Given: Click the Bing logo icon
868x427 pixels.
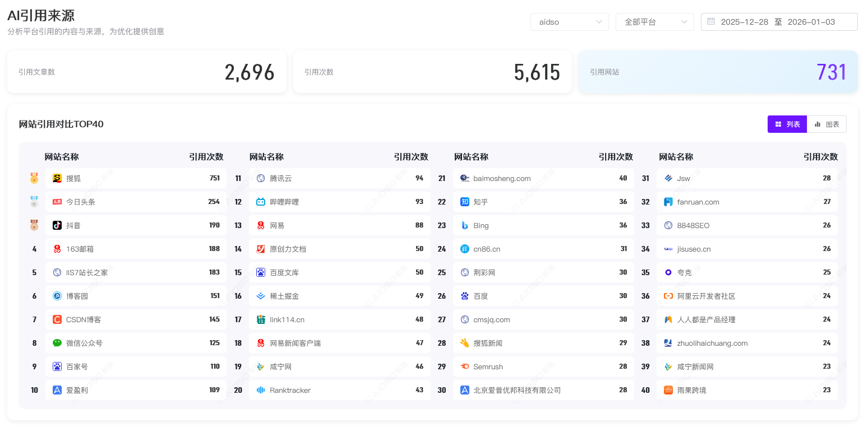Looking at the screenshot, I should 464,225.
